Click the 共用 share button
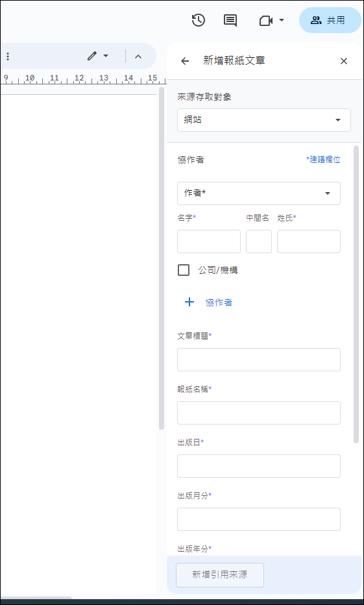This screenshot has height=605, width=364. click(330, 20)
